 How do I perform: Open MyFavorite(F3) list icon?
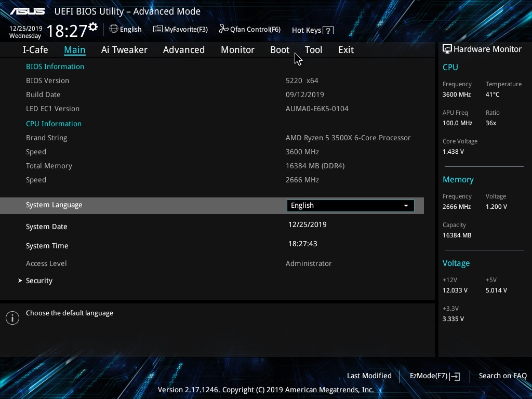click(157, 29)
